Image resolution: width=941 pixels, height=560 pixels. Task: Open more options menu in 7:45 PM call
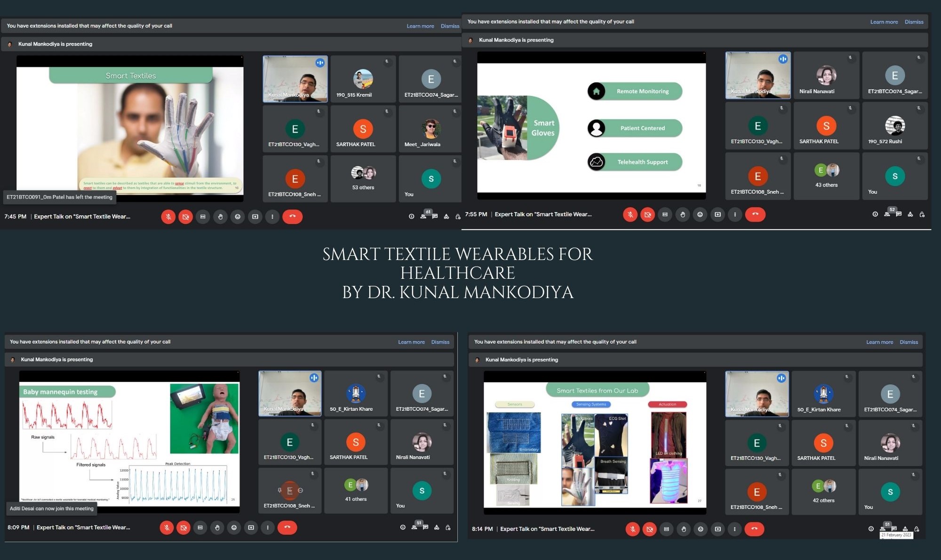click(272, 217)
